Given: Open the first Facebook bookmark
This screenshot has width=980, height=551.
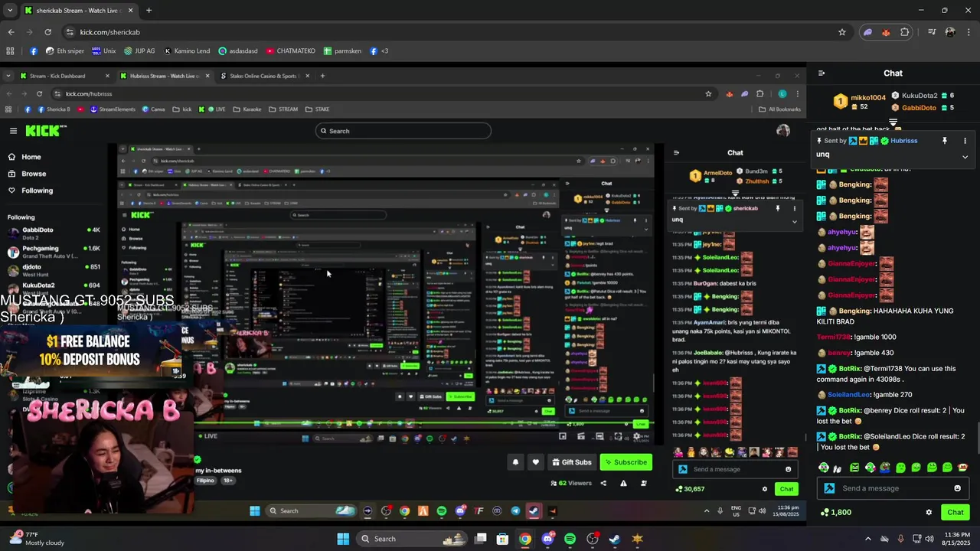Looking at the screenshot, I should point(34,51).
